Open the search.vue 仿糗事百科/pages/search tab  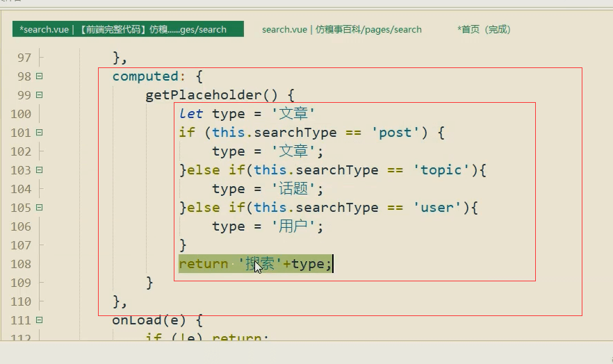tap(342, 29)
